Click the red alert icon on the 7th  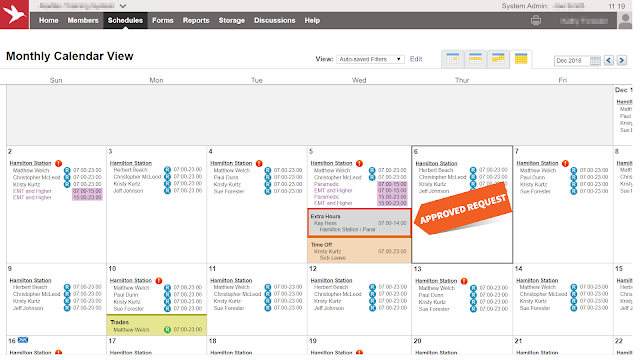point(565,163)
